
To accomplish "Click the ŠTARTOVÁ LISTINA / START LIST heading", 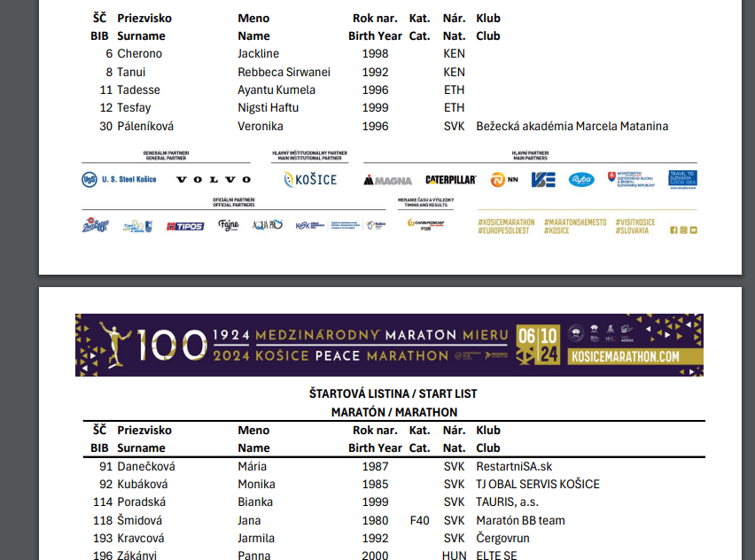I will [393, 393].
